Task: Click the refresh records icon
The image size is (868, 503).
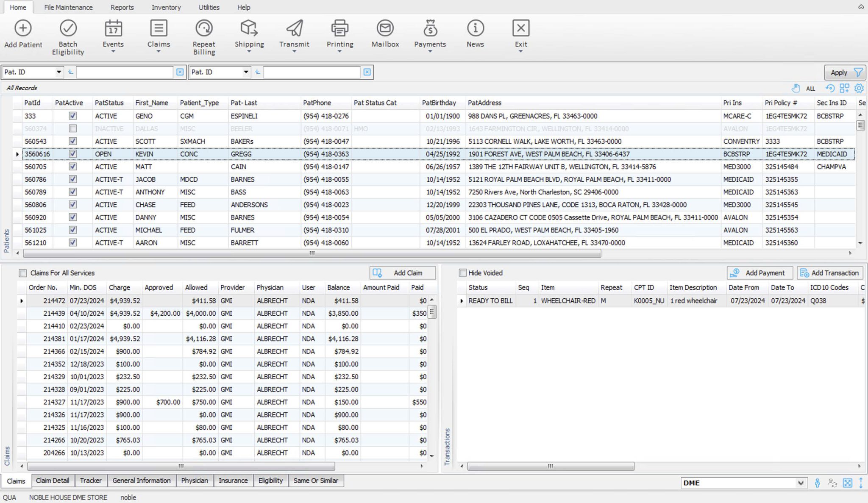Action: (830, 88)
